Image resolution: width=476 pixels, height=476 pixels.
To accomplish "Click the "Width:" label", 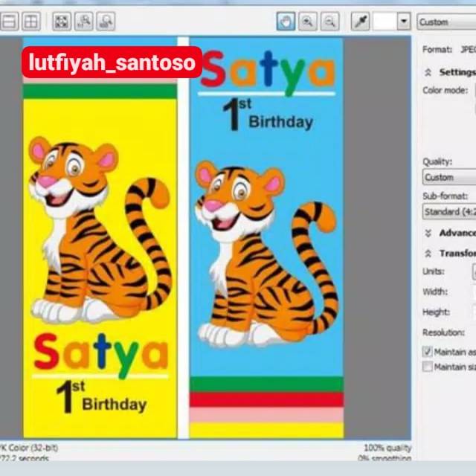I will [435, 292].
